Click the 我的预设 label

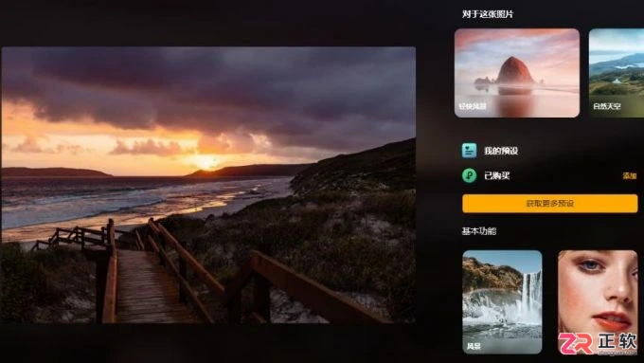coord(501,151)
